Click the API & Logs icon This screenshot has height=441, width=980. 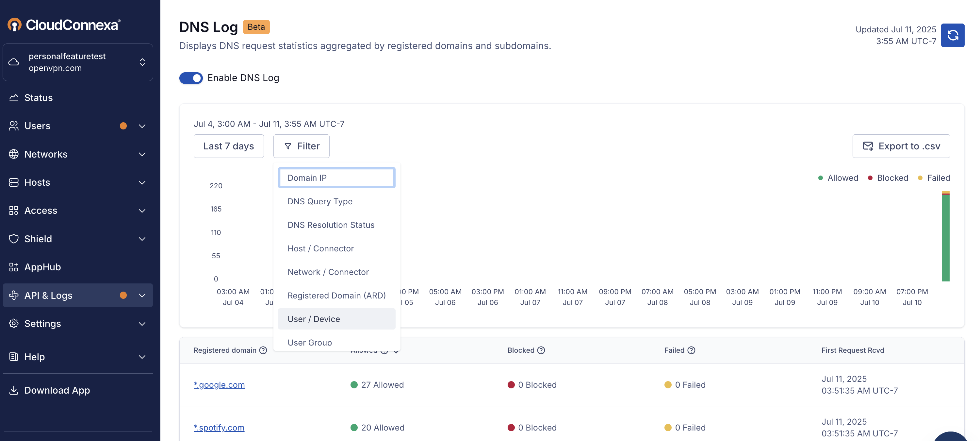(14, 295)
